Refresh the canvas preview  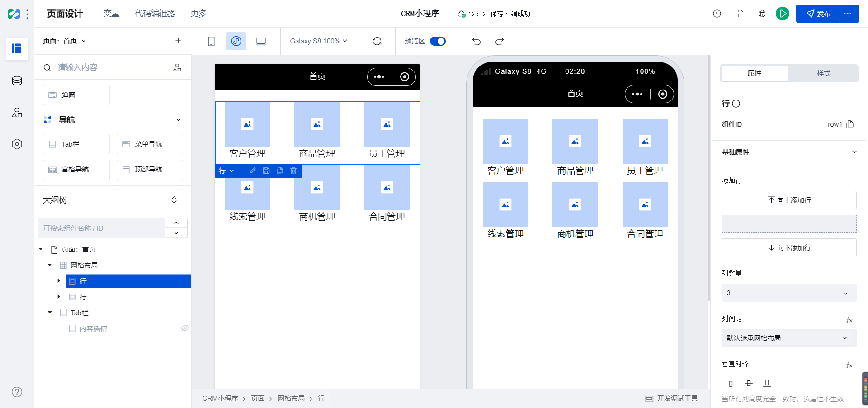coord(377,41)
